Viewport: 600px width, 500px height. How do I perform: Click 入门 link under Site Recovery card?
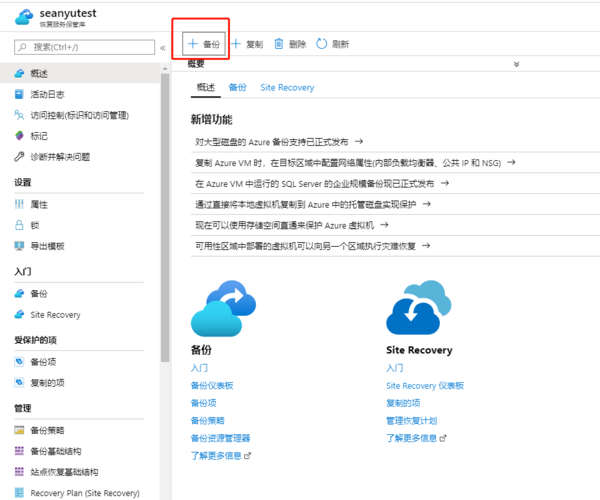[395, 368]
